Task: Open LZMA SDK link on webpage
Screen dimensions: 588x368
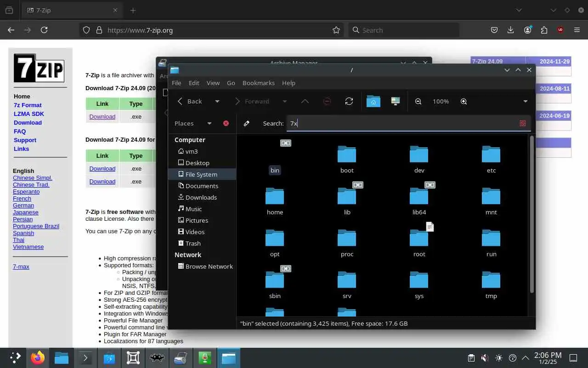Action: 29,114
